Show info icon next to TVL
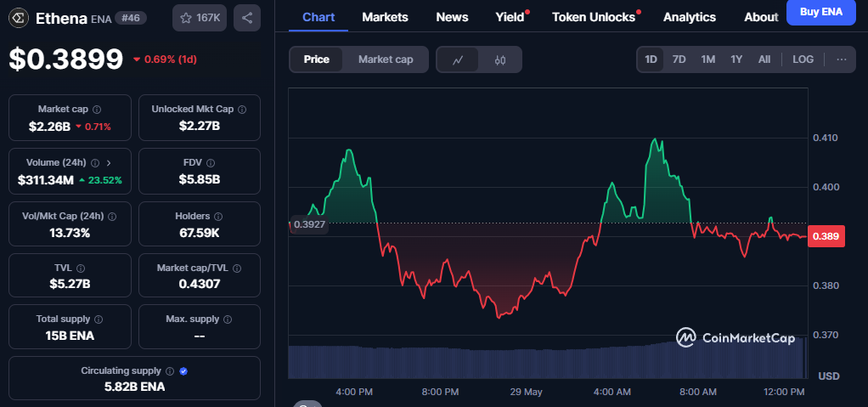The image size is (868, 407). tap(81, 269)
